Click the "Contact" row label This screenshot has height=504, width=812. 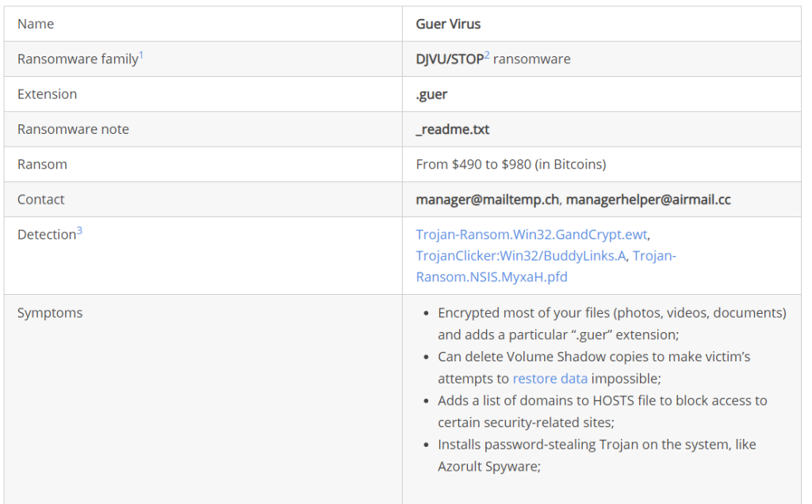(x=41, y=200)
